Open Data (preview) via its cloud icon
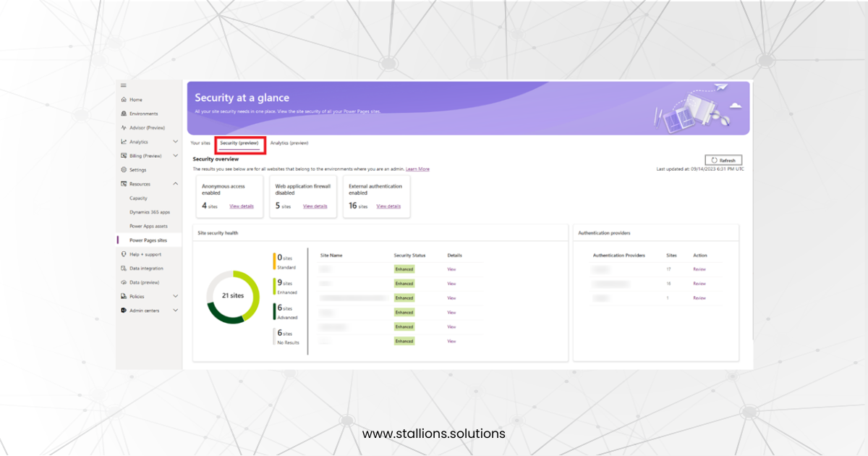The image size is (868, 456). tap(124, 282)
